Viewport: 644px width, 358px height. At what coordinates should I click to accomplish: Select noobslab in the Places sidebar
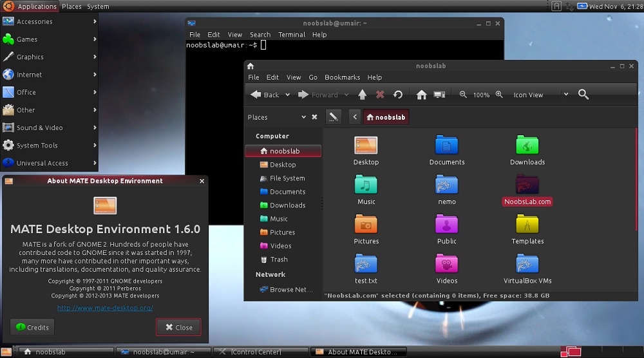tap(283, 151)
